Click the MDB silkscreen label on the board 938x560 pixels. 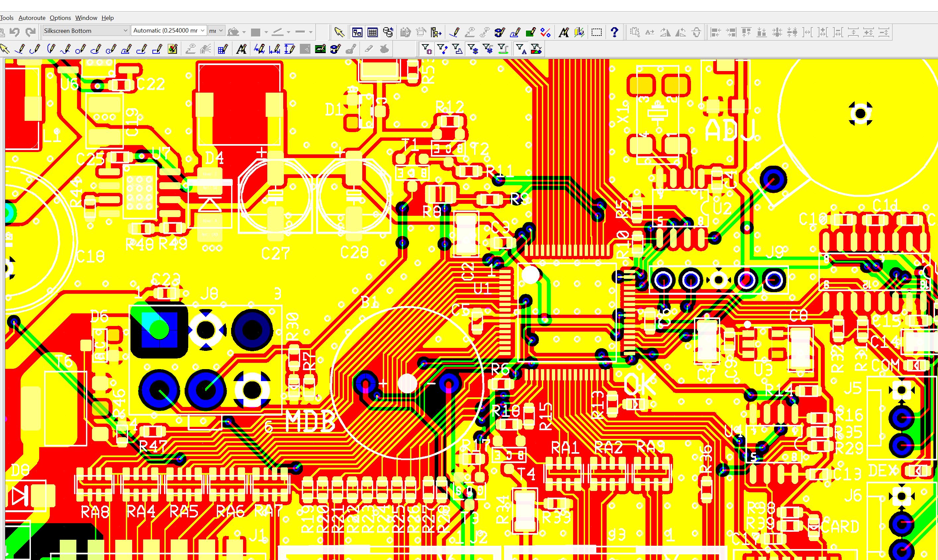click(310, 422)
